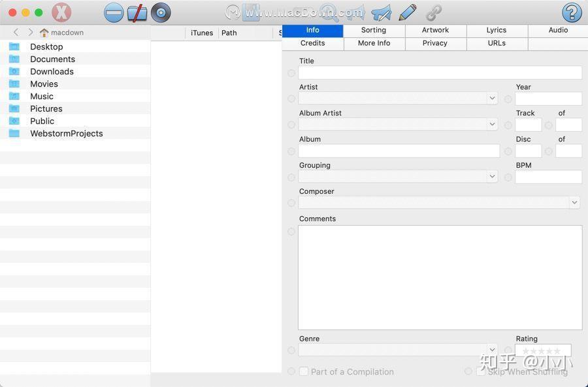This screenshot has height=387, width=588.
Task: Click the macdown home folder icon
Action: [x=44, y=31]
